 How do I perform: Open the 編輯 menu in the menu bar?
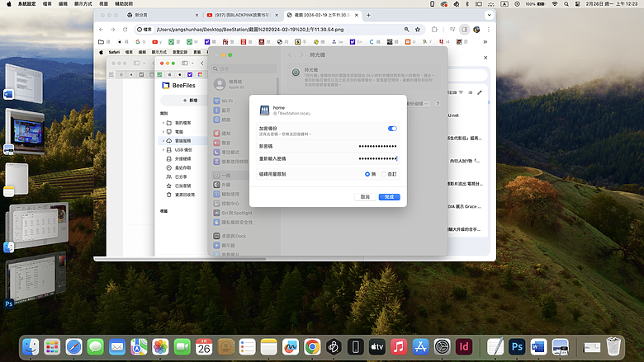coord(63,3)
